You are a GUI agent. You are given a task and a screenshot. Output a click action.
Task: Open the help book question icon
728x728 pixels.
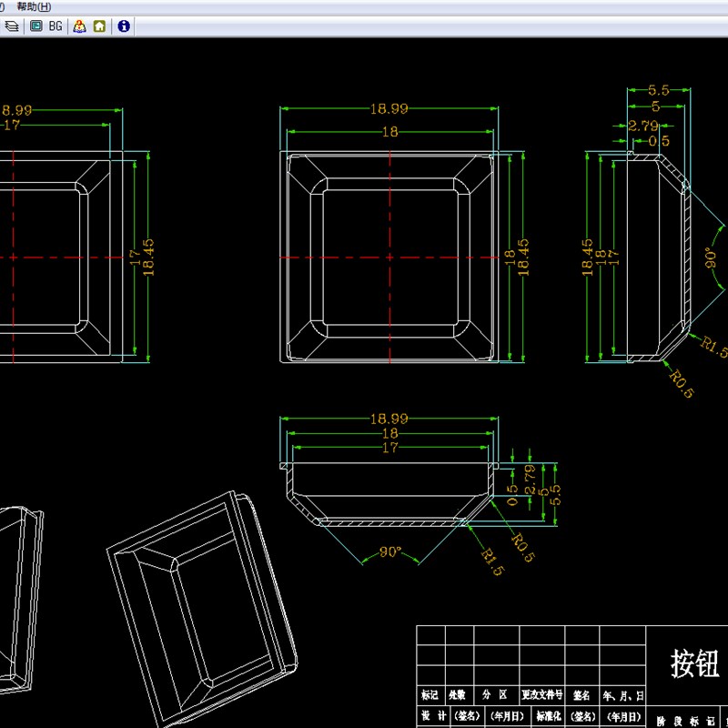[x=79, y=26]
